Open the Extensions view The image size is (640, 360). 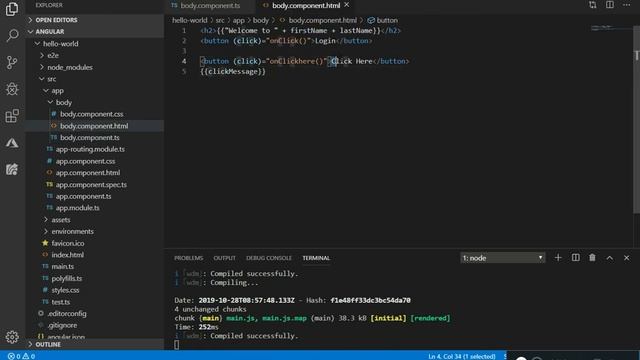click(12, 116)
